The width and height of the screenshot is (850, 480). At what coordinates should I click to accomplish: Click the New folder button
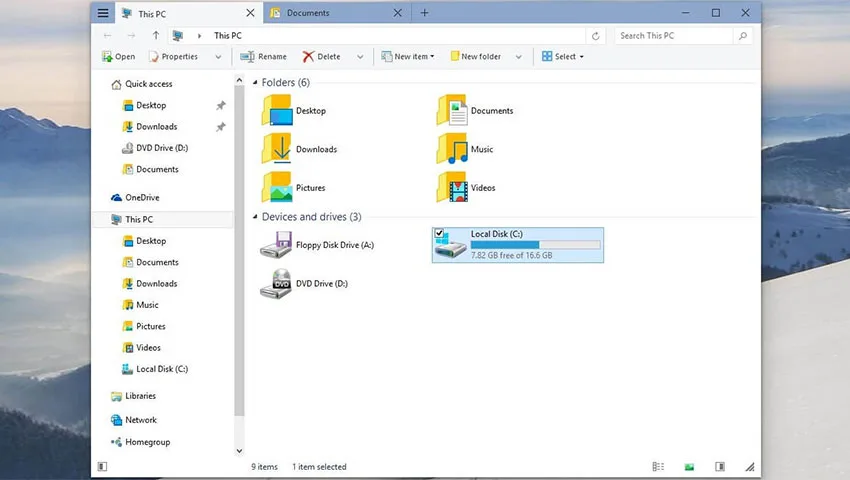click(x=475, y=56)
